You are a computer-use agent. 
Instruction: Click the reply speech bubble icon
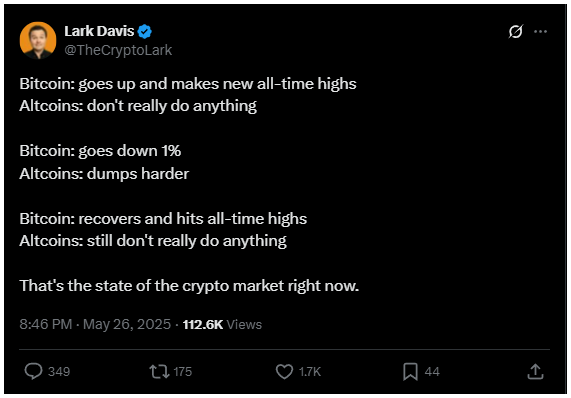coord(34,371)
